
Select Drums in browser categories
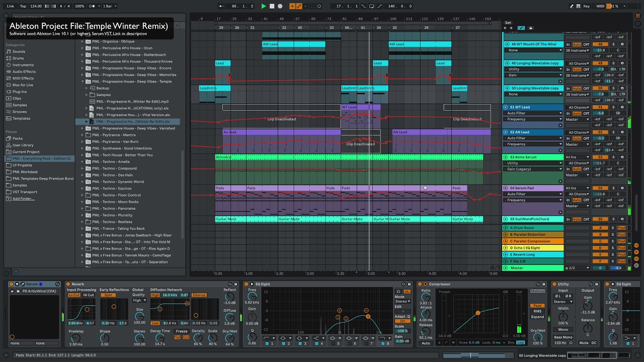tap(18, 58)
